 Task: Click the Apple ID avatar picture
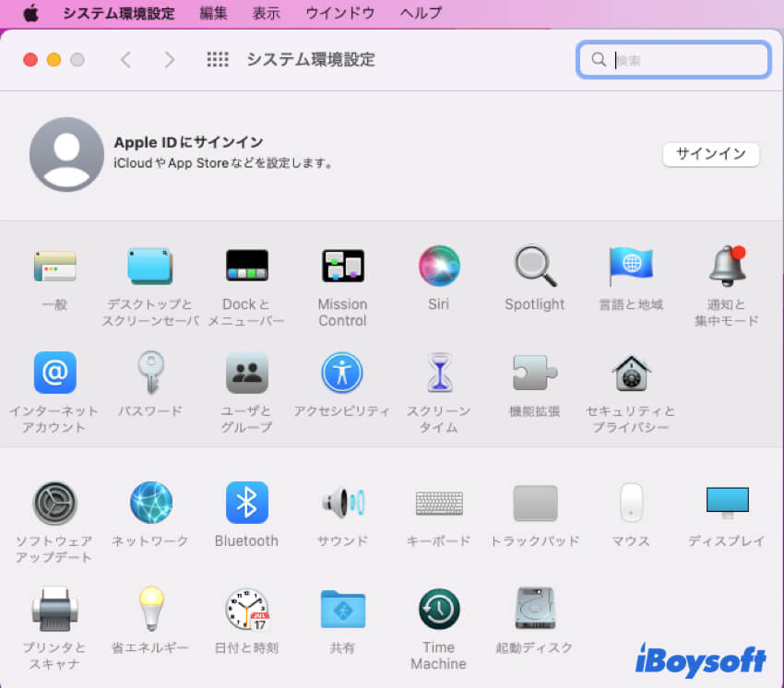pyautogui.click(x=66, y=155)
